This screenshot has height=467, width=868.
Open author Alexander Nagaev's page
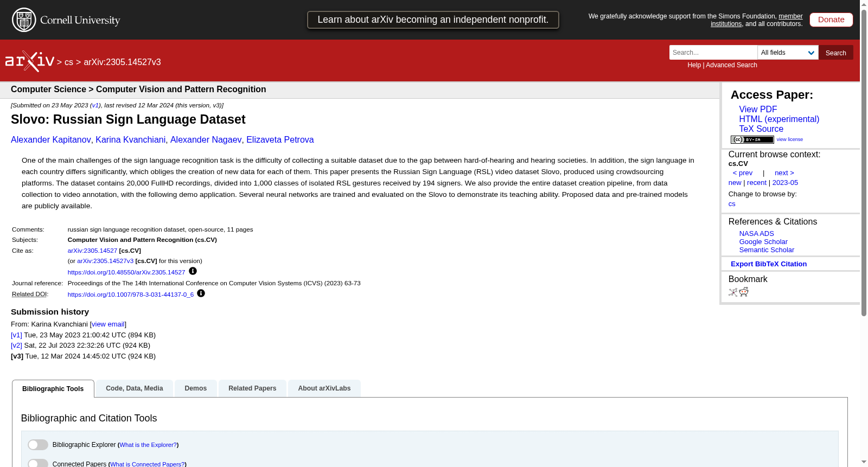click(x=206, y=140)
